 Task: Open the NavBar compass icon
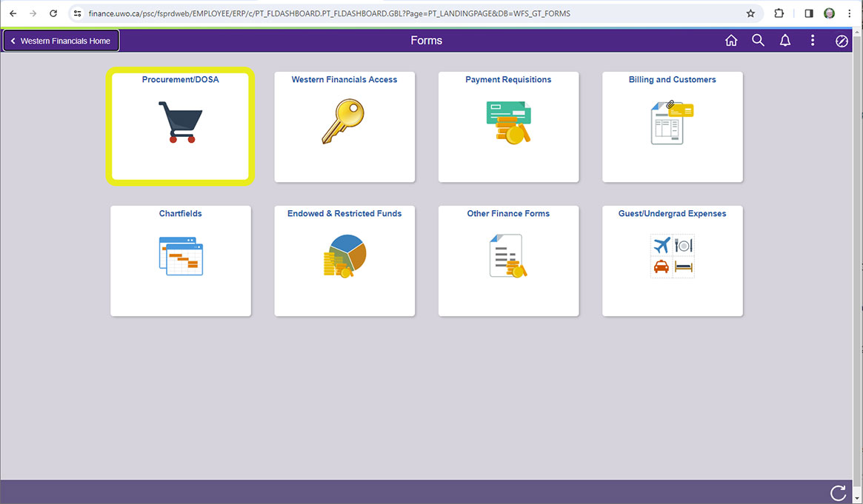point(842,41)
